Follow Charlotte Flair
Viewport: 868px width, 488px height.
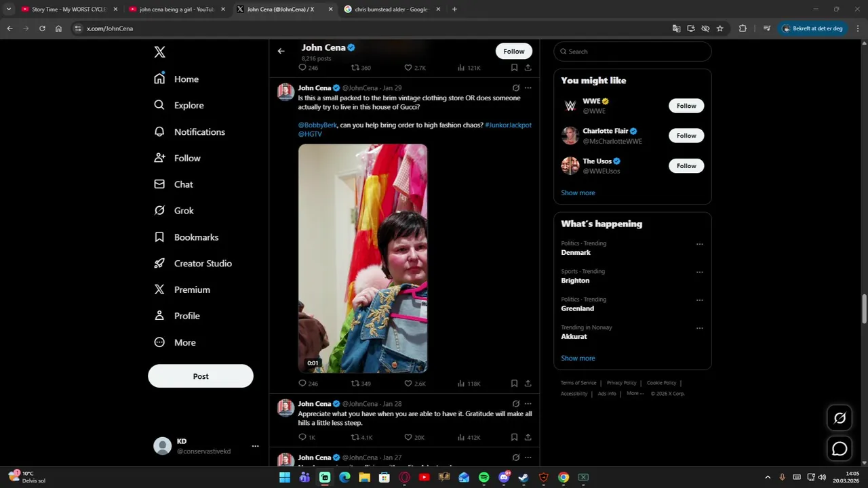click(x=686, y=136)
